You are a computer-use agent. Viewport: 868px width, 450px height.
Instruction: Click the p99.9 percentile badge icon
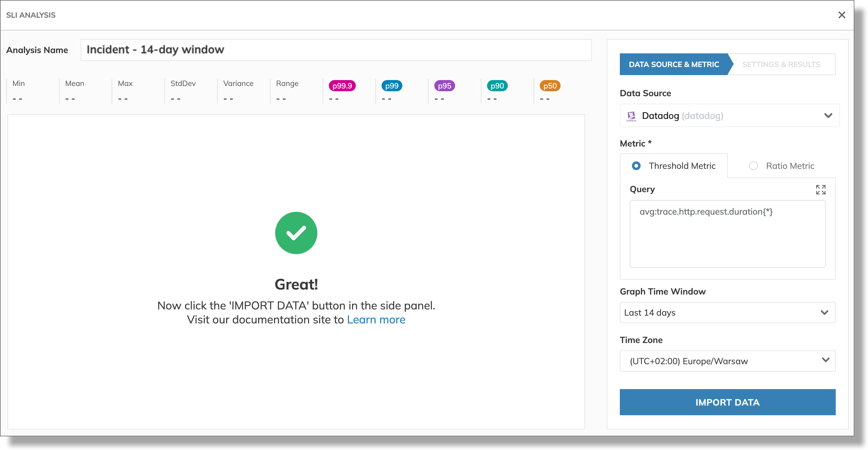pyautogui.click(x=342, y=86)
